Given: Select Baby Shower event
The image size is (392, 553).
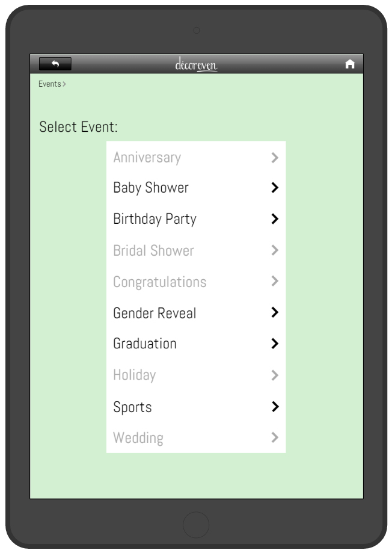Looking at the screenshot, I should (196, 188).
